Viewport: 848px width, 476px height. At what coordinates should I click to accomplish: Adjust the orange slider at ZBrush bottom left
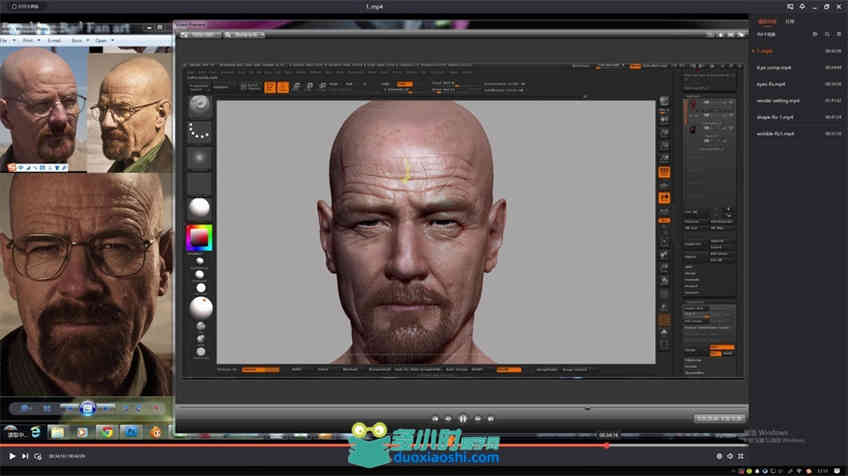click(260, 369)
